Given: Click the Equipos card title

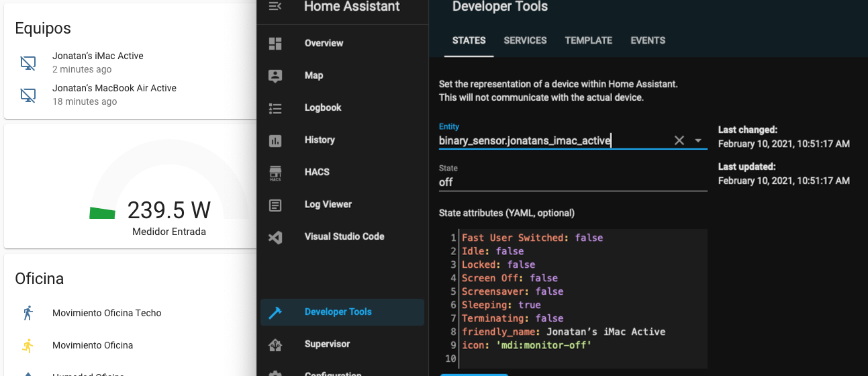Looking at the screenshot, I should coord(43,28).
